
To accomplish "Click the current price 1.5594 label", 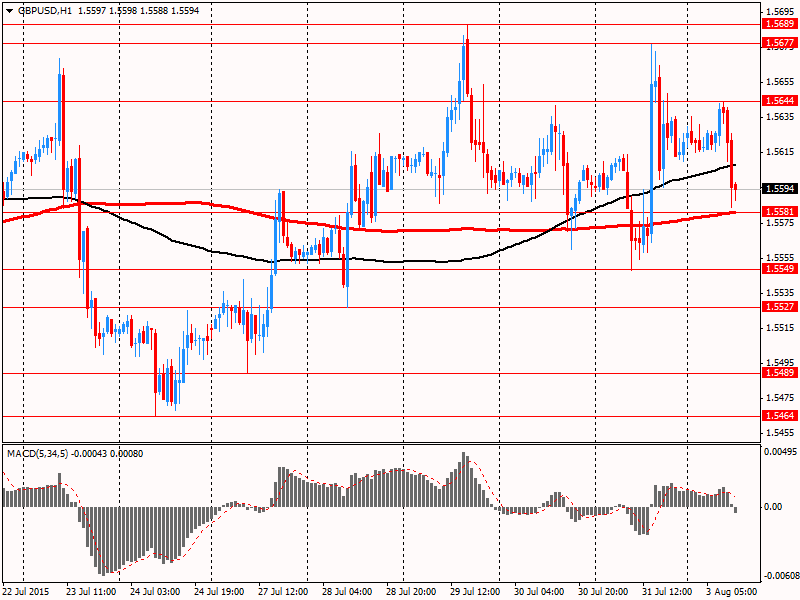I will tap(778, 188).
